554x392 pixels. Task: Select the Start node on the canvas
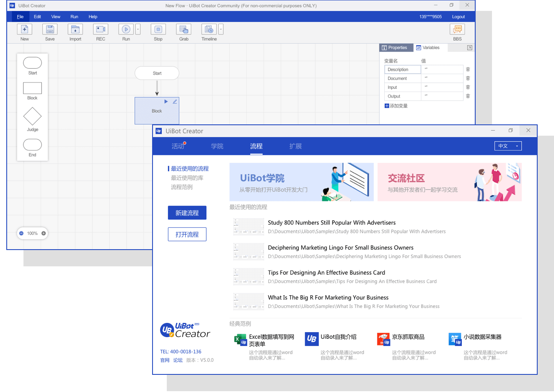pyautogui.click(x=157, y=73)
